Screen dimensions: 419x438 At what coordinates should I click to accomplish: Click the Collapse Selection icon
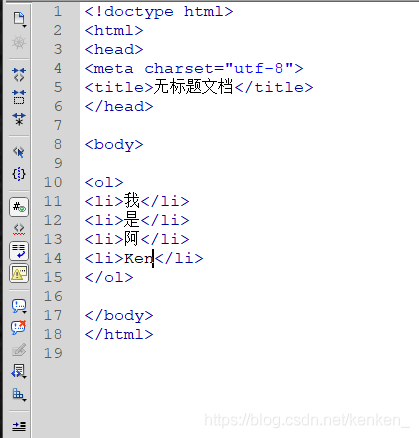click(x=19, y=97)
